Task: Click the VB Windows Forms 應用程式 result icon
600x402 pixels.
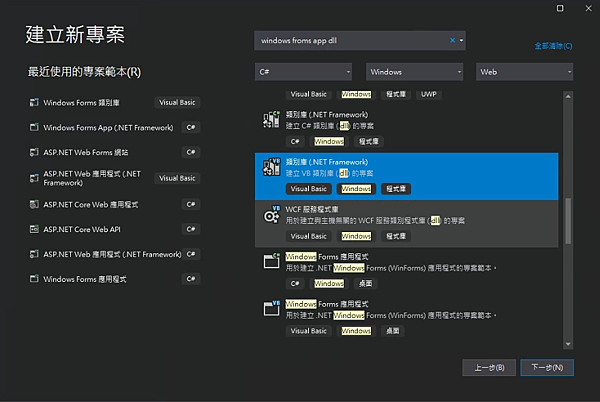Action: coord(271,309)
